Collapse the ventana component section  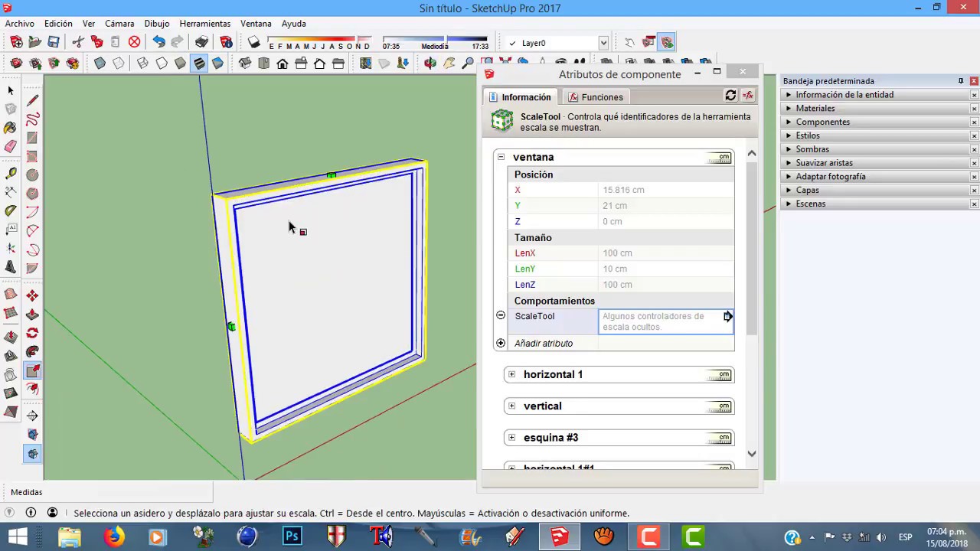501,157
